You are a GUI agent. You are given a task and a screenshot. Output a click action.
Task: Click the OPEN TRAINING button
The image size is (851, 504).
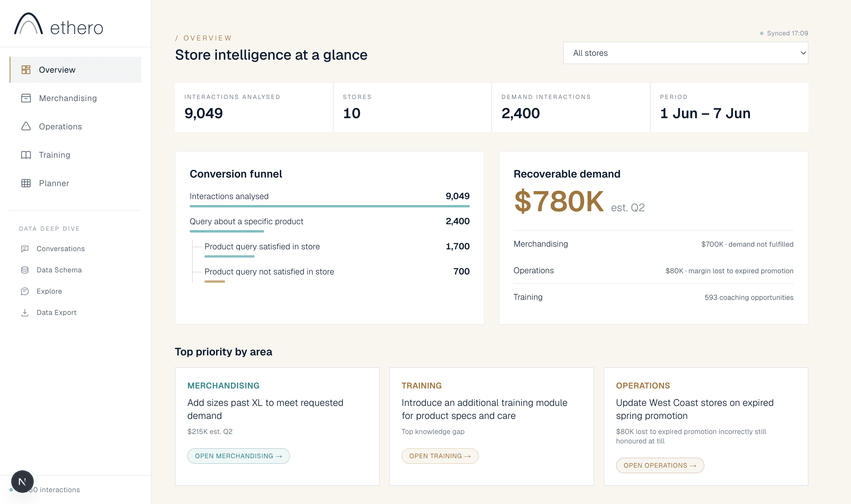click(x=440, y=456)
